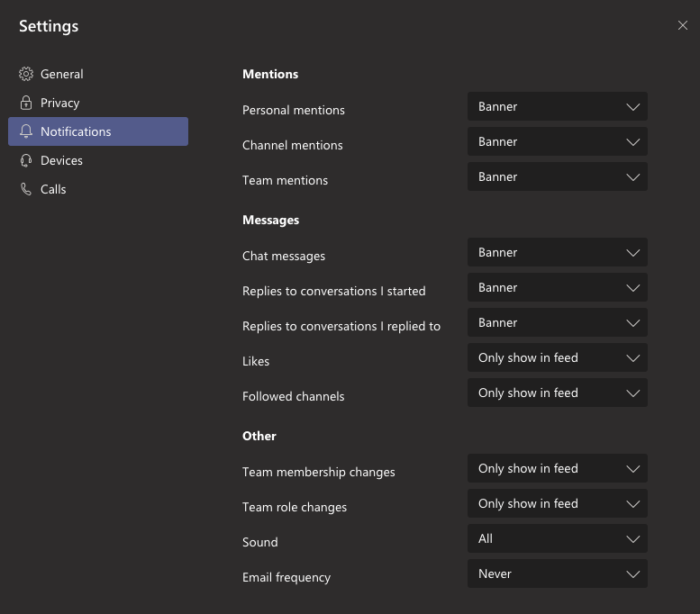Expand the Team role changes dropdown
Image resolution: width=700 pixels, height=614 pixels.
[557, 503]
